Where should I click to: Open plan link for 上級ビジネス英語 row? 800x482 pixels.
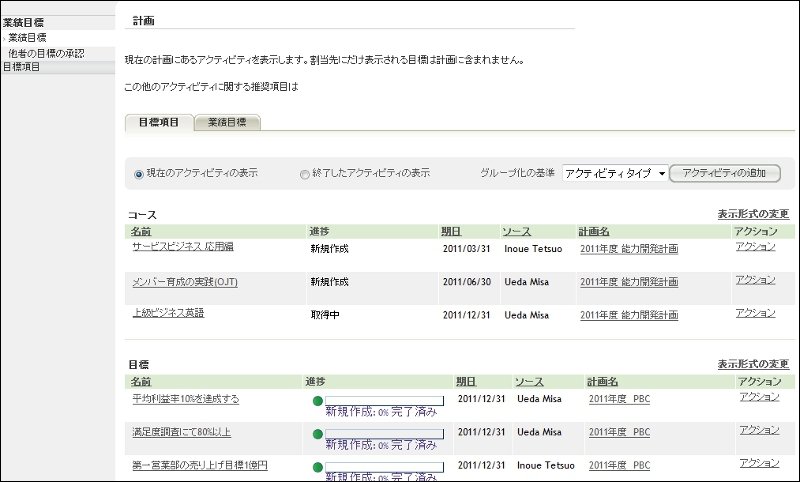point(629,315)
